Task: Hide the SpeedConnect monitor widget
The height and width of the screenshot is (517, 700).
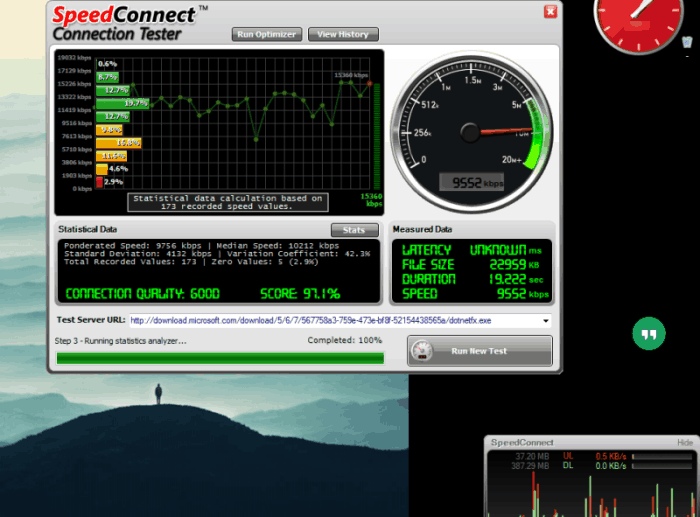Action: point(685,442)
